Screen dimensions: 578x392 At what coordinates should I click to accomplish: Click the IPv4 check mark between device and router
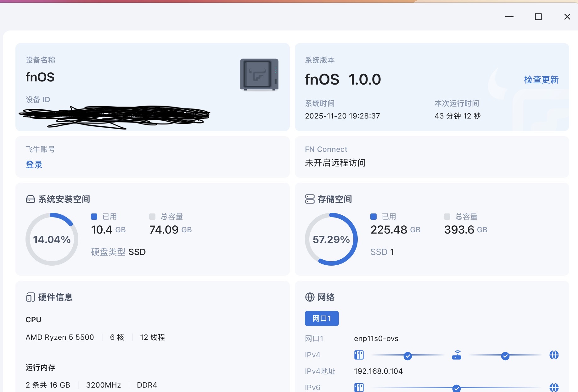(x=408, y=356)
